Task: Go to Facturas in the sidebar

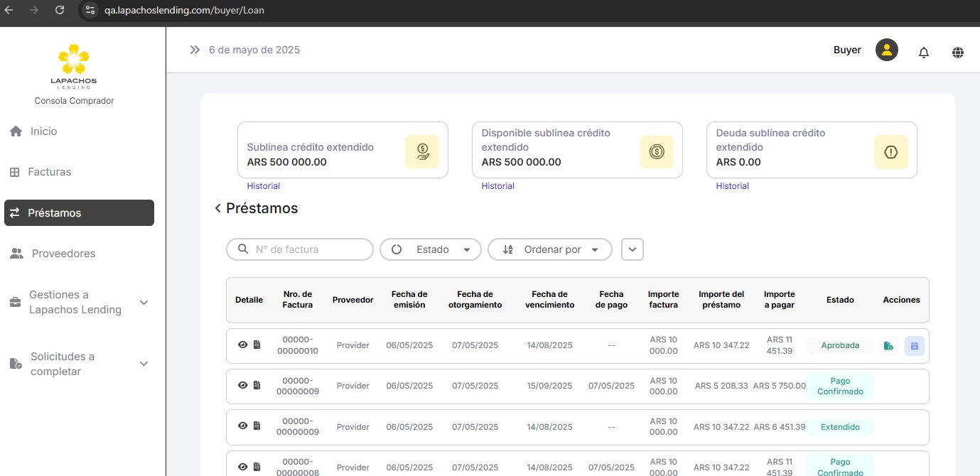Action: point(49,172)
